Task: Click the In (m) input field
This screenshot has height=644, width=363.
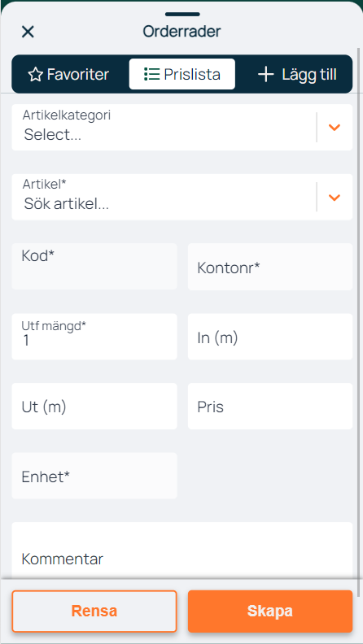Action: [270, 337]
